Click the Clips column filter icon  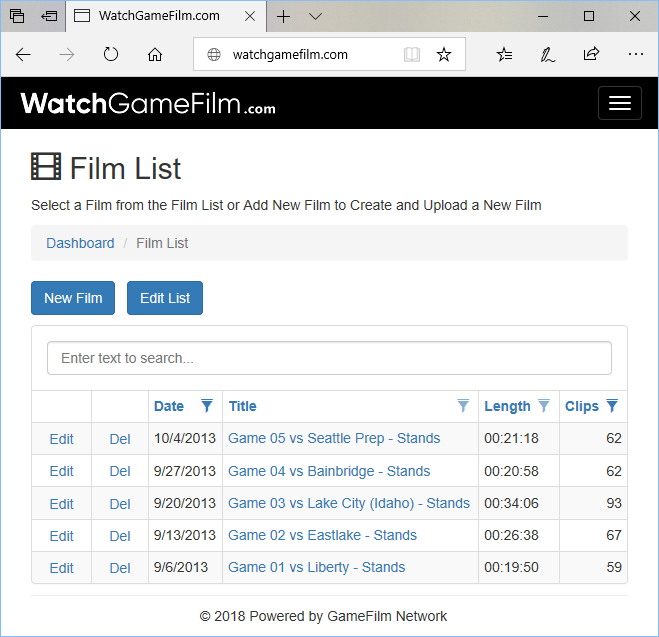pyautogui.click(x=612, y=406)
